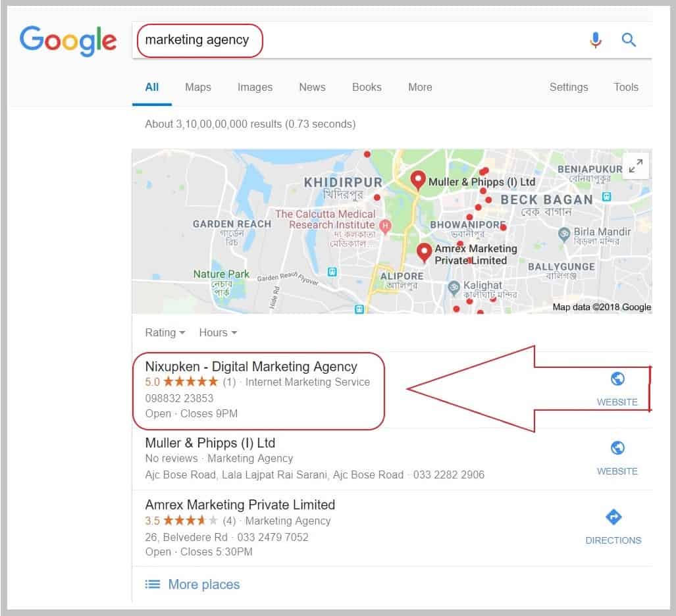676x616 pixels.
Task: Click the Kalighat temple map marker
Action: click(x=454, y=288)
